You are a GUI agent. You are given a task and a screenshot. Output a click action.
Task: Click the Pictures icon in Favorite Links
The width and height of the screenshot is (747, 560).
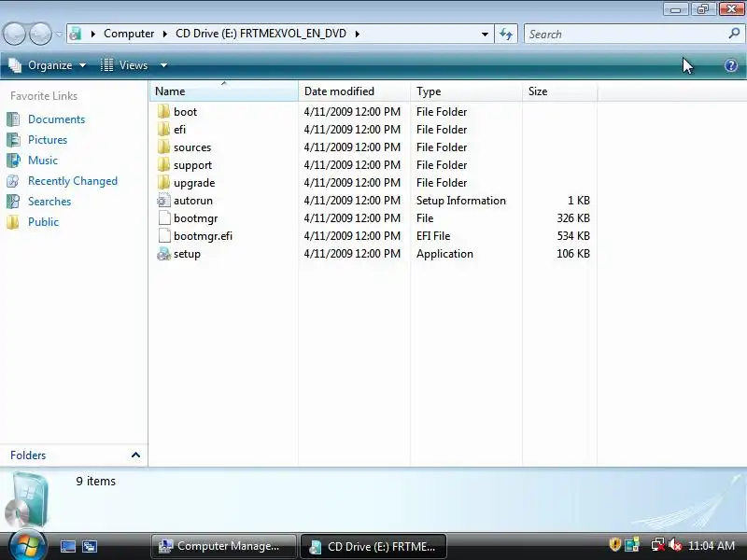point(13,139)
